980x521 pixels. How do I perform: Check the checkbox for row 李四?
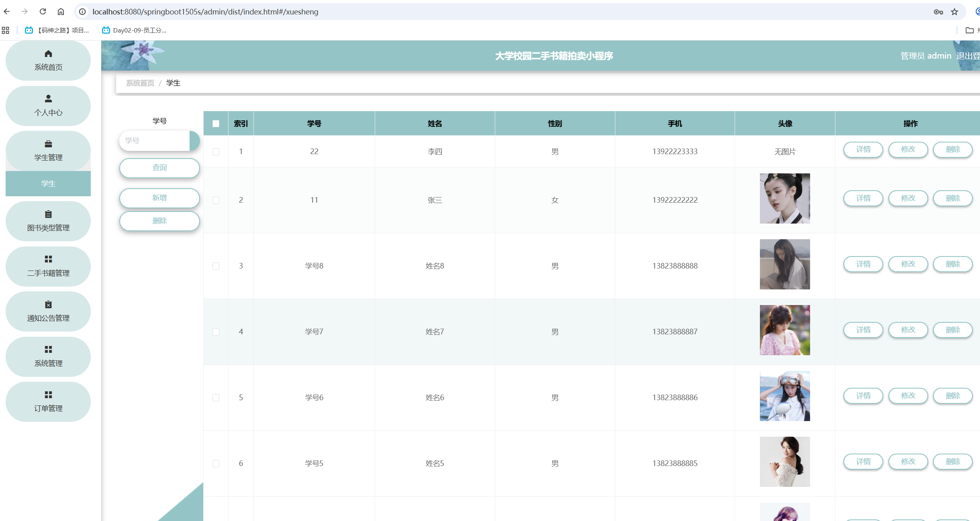pos(216,152)
